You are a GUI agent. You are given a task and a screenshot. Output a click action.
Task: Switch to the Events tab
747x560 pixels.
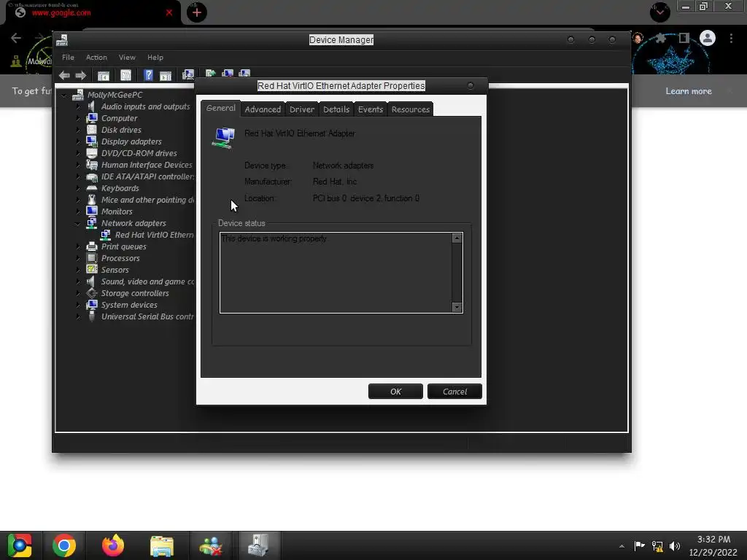(371, 109)
